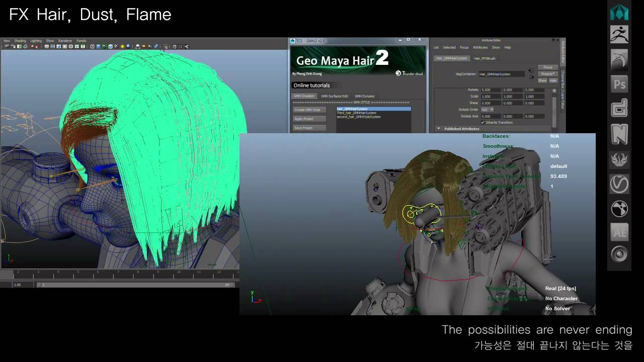Image resolution: width=644 pixels, height=362 pixels.
Task: Toggle the Isolate Select icon in viewport toolbar
Action: pyautogui.click(x=166, y=46)
